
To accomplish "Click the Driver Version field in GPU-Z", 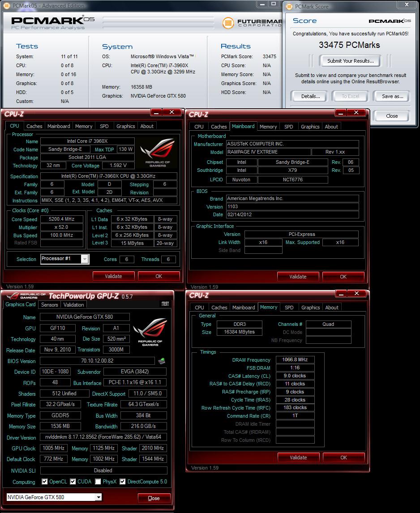I will click(x=103, y=437).
